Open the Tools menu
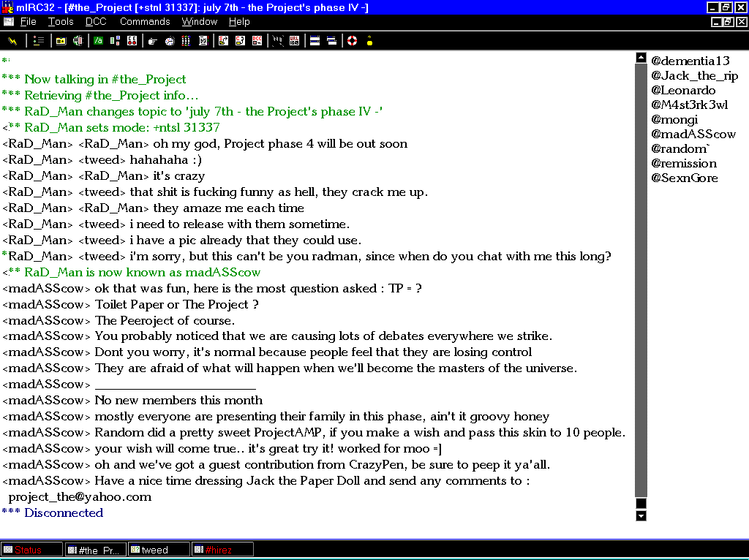 point(61,22)
